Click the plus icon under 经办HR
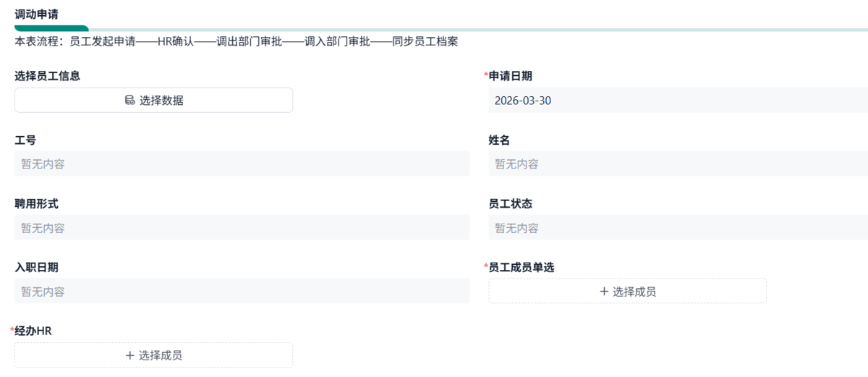 coord(130,355)
